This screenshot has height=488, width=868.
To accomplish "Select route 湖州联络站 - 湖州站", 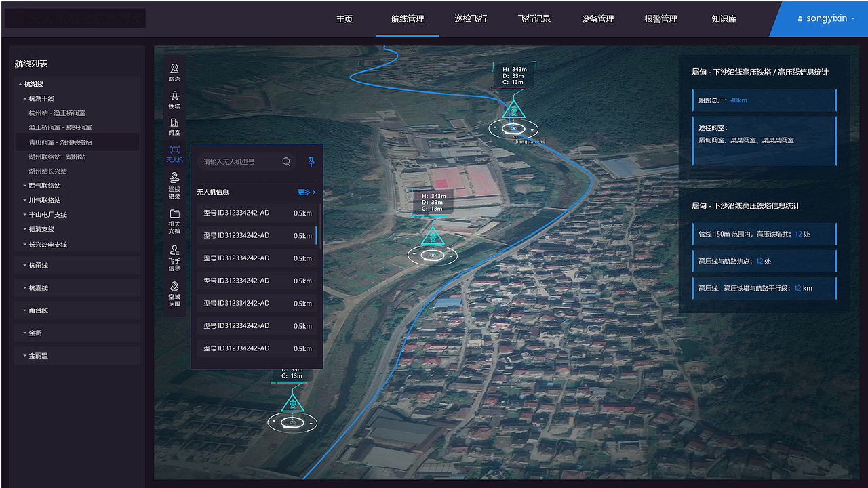I will click(57, 157).
